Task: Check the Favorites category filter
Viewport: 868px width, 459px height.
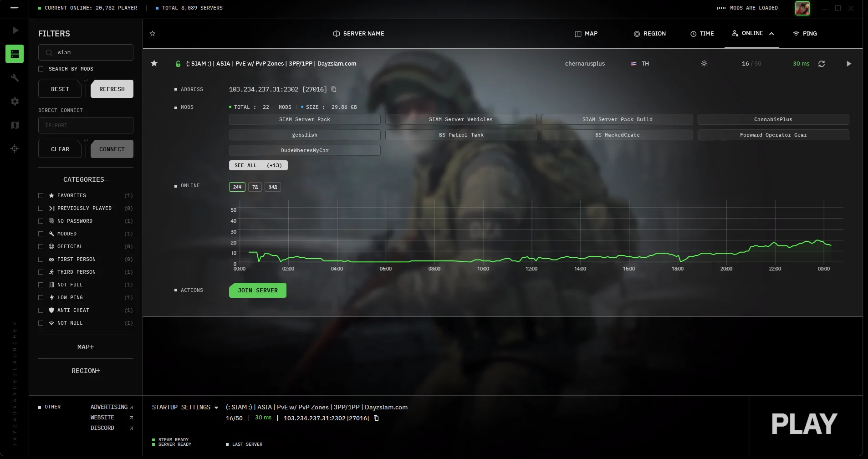Action: [x=41, y=195]
